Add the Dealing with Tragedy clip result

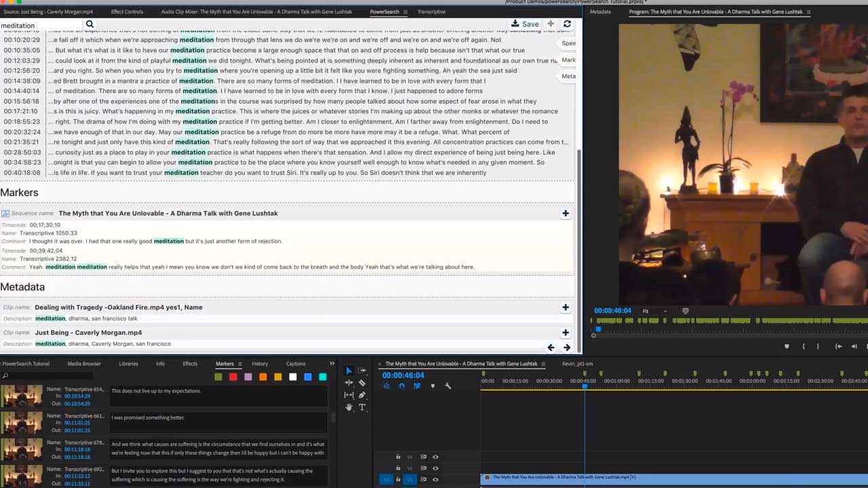point(566,308)
